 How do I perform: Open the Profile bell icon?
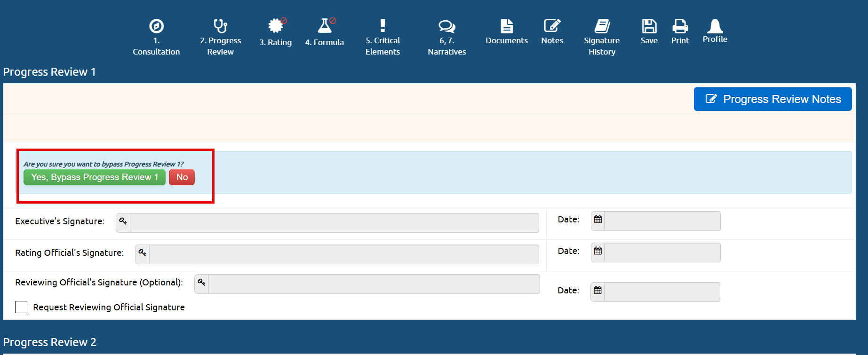tap(715, 26)
